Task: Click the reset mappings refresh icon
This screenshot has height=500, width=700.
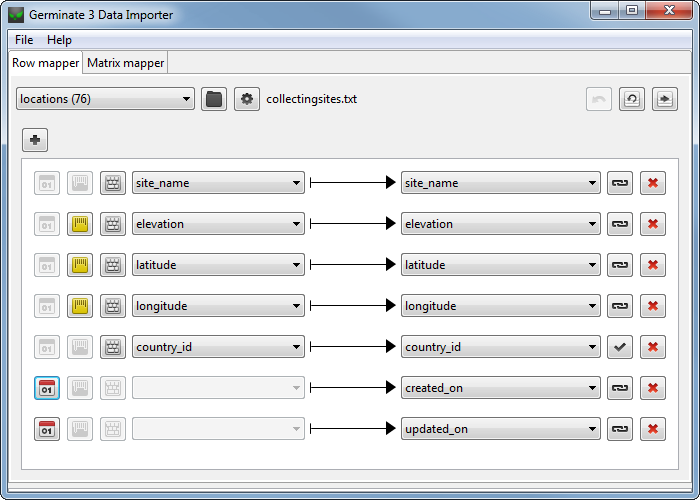Action: 631,99
